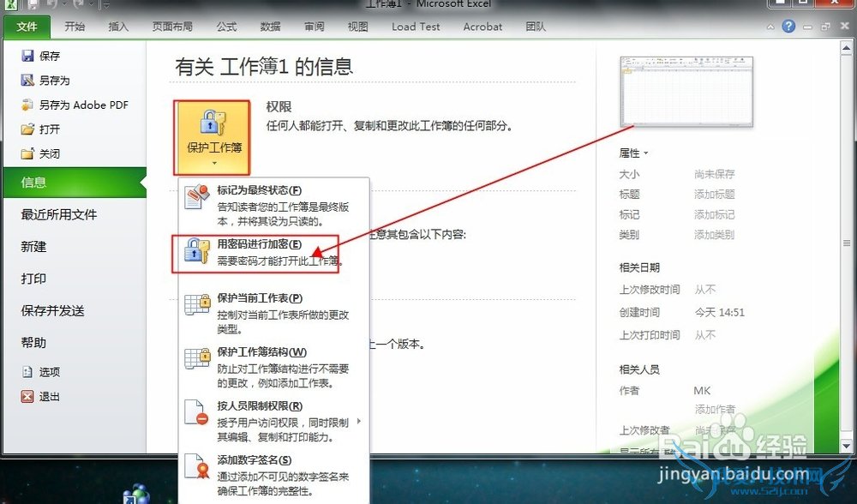
Task: Choose 标记为最终状态(F) menu entry
Action: click(x=274, y=205)
